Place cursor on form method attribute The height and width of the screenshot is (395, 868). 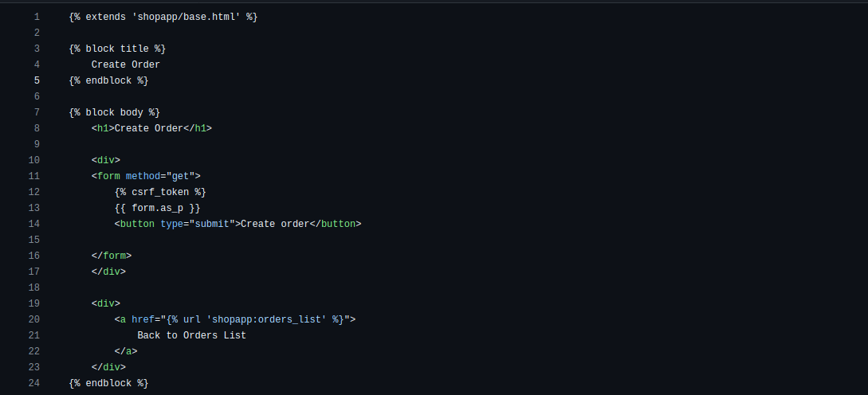pos(143,176)
